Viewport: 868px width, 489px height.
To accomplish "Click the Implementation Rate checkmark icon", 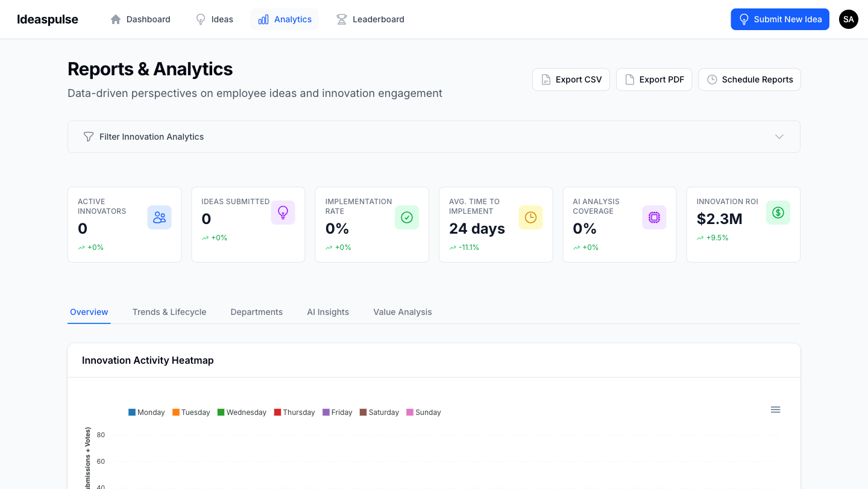I will point(407,217).
